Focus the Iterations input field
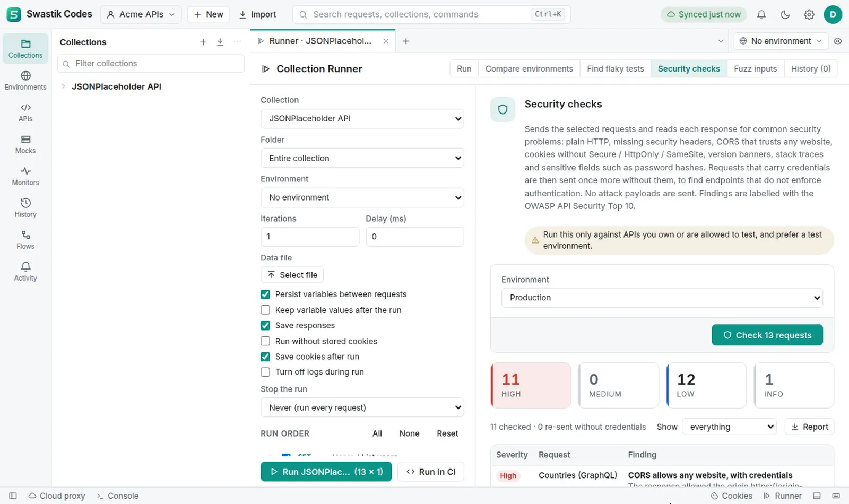The width and height of the screenshot is (849, 504). pyautogui.click(x=310, y=237)
